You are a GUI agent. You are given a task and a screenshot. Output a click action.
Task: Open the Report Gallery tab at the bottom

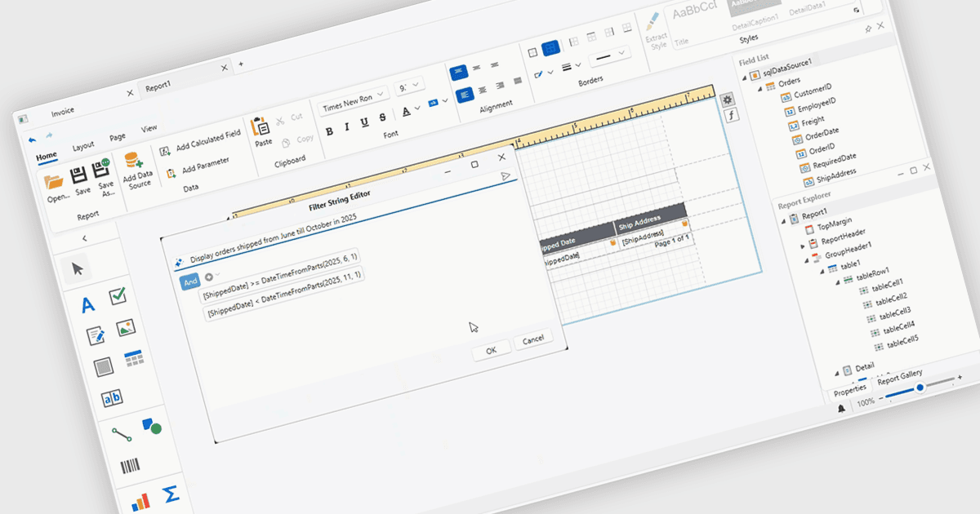[900, 377]
